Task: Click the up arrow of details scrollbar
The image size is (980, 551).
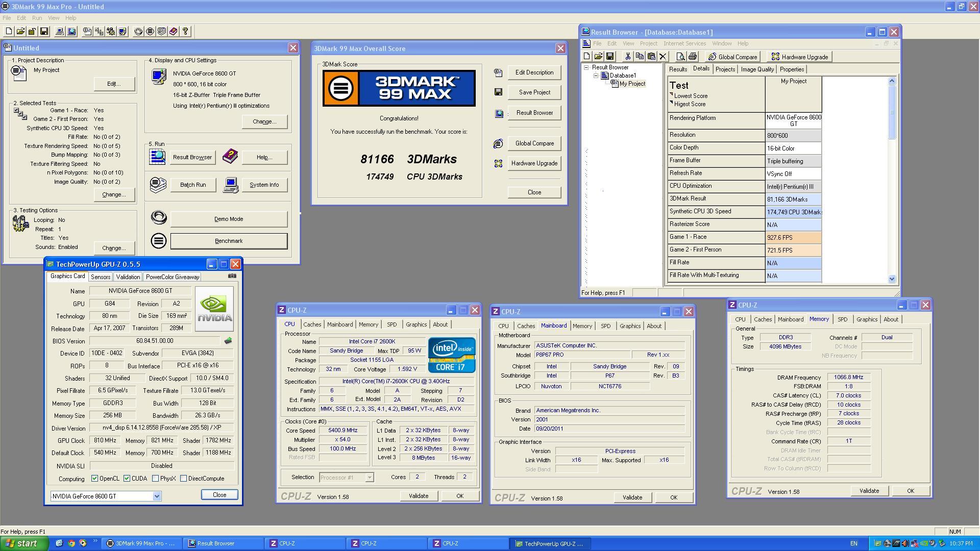Action: 892,81
